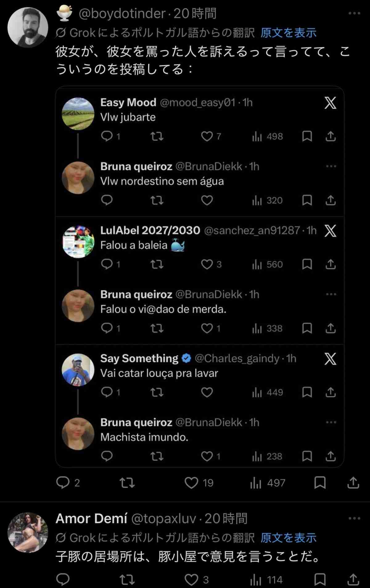Show original text of Amor Demí post
Screen dimensions: 370x588
(x=288, y=538)
